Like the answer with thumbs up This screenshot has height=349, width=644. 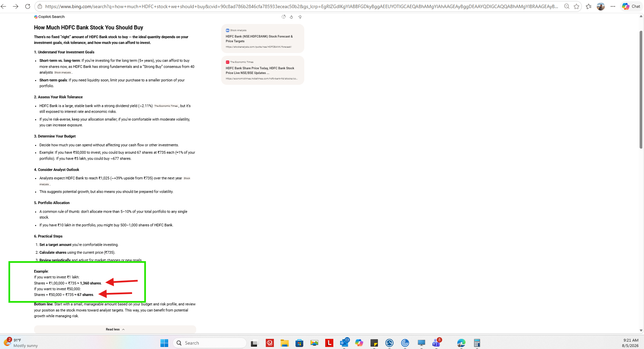(x=291, y=17)
